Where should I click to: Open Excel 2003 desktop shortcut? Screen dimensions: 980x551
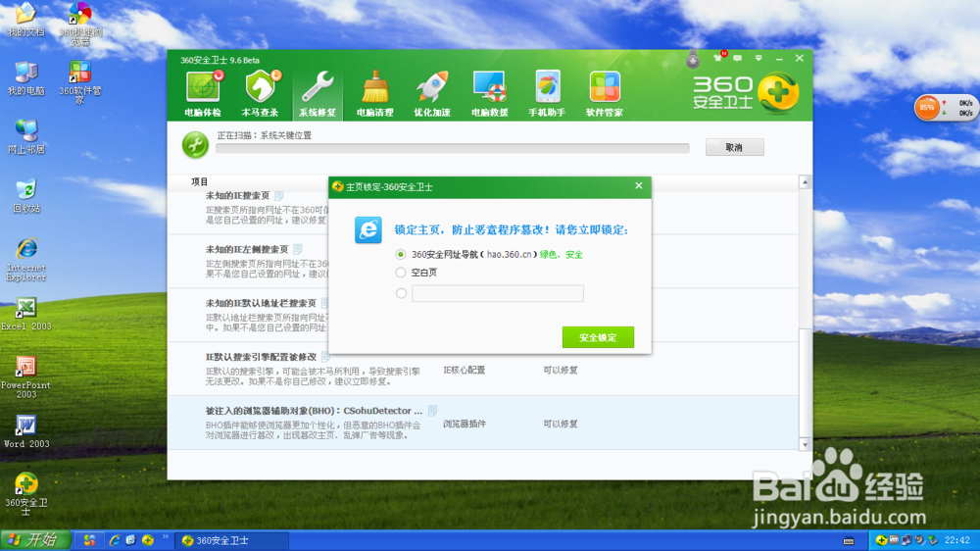(25, 314)
